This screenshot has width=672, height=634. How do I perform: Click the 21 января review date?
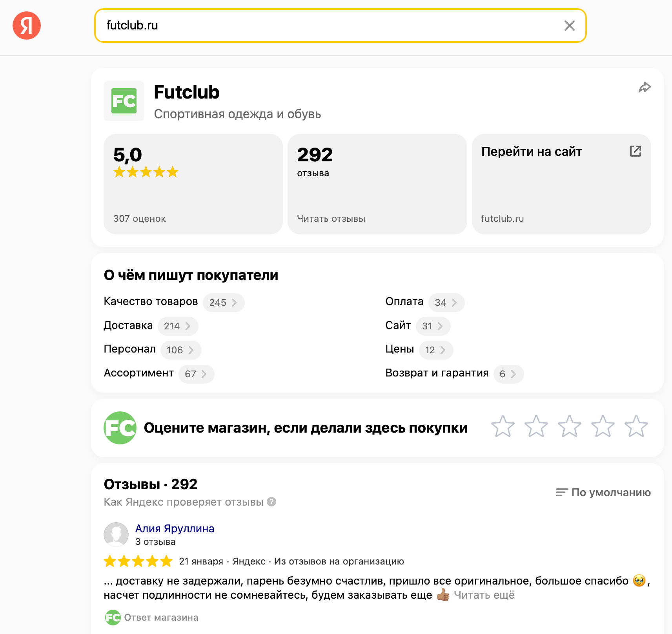click(x=201, y=561)
